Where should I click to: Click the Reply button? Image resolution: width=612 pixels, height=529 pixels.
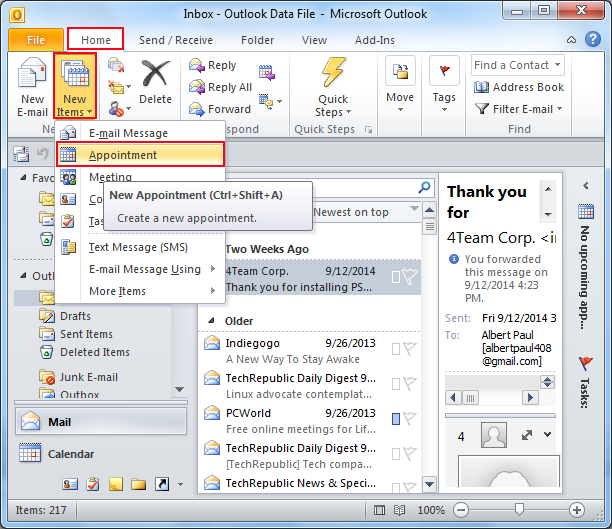click(x=213, y=65)
